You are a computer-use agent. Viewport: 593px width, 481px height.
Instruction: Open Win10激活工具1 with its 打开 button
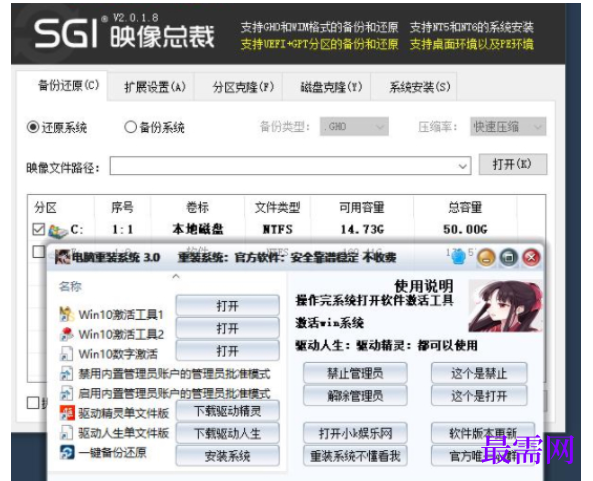pyautogui.click(x=227, y=306)
